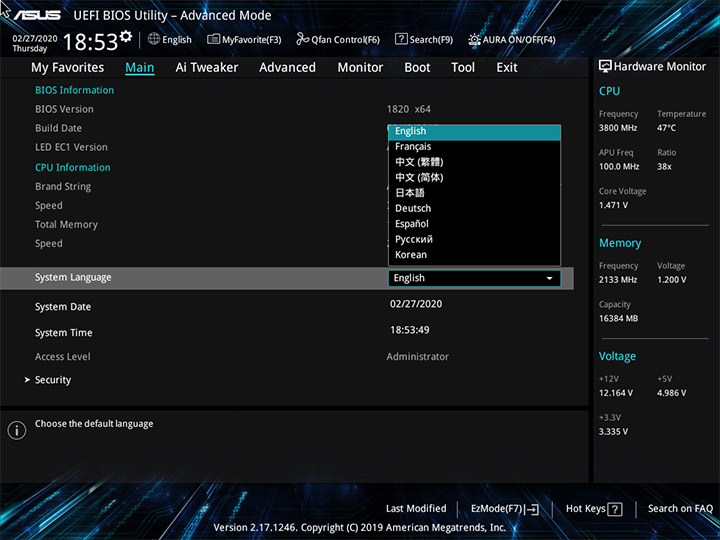Open the Advanced tab

(x=287, y=68)
